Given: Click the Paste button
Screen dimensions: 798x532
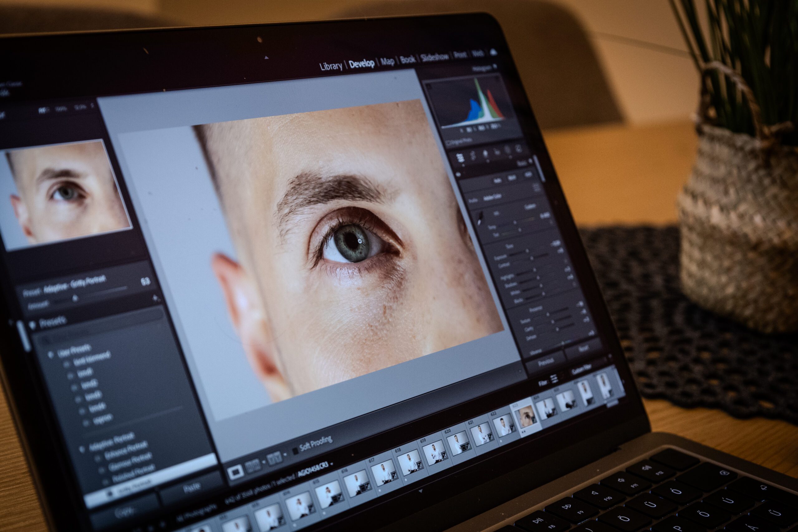Looking at the screenshot, I should pyautogui.click(x=192, y=488).
